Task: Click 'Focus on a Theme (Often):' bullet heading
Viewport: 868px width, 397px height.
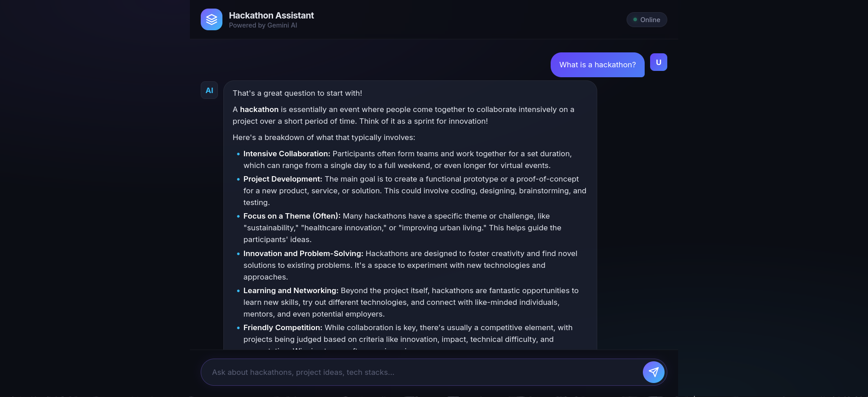Action: tap(292, 216)
